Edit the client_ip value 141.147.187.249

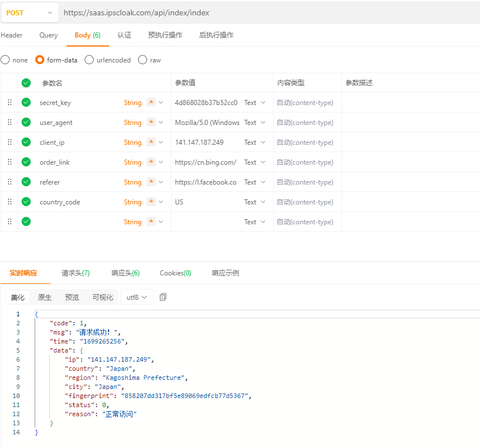point(199,143)
